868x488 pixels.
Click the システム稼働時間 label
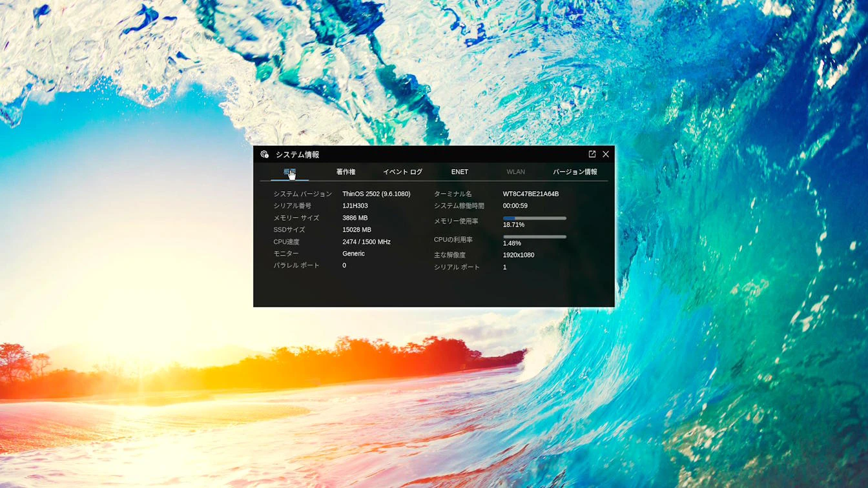(459, 206)
